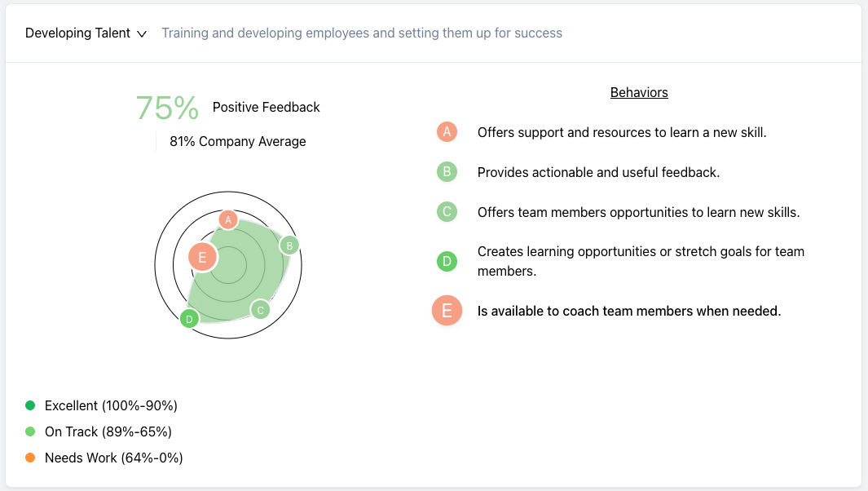Click the orange A behavior badge
This screenshot has width=868, height=491.
[447, 131]
